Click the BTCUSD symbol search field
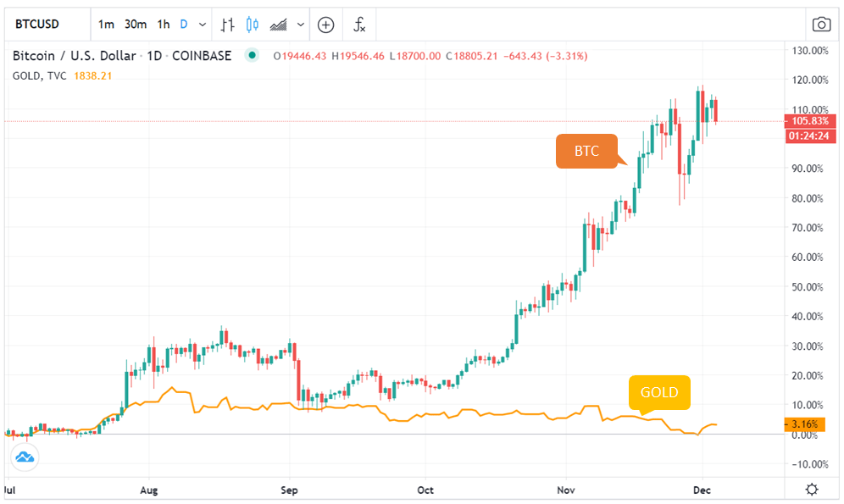Screen dimensions: 844x504 tap(47, 25)
